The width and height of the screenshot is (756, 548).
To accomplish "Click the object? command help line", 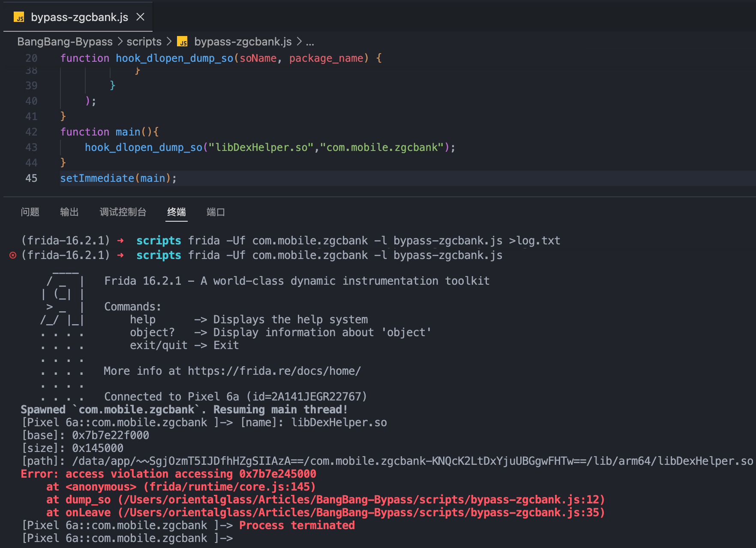I will tap(281, 332).
